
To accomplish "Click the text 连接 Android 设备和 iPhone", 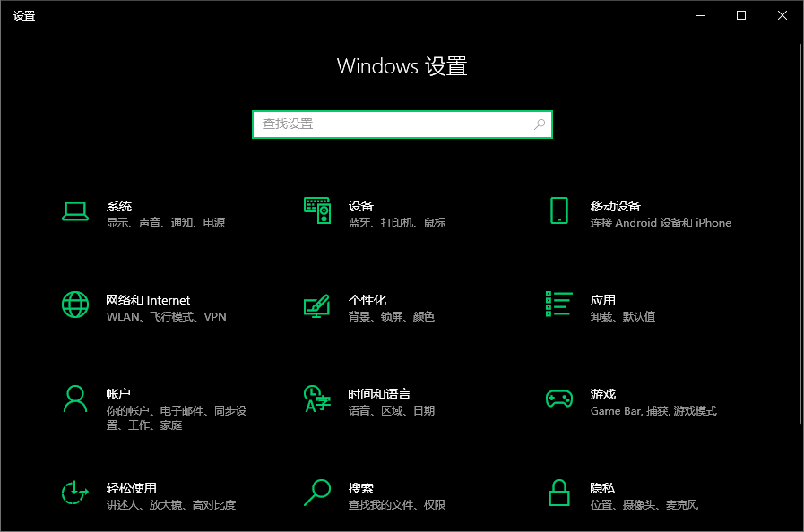I will (x=661, y=222).
